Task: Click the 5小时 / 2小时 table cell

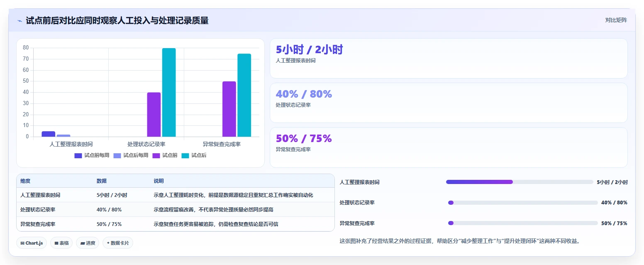Action: coord(112,195)
